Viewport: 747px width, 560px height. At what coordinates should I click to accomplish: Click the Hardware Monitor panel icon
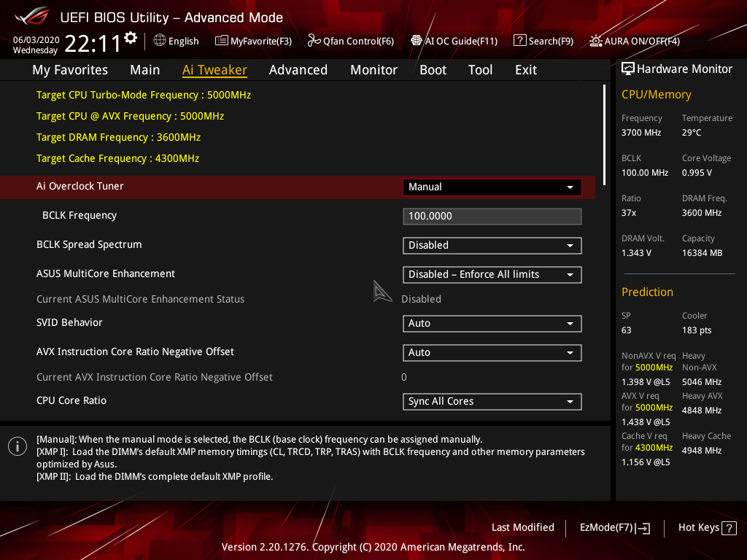click(628, 68)
